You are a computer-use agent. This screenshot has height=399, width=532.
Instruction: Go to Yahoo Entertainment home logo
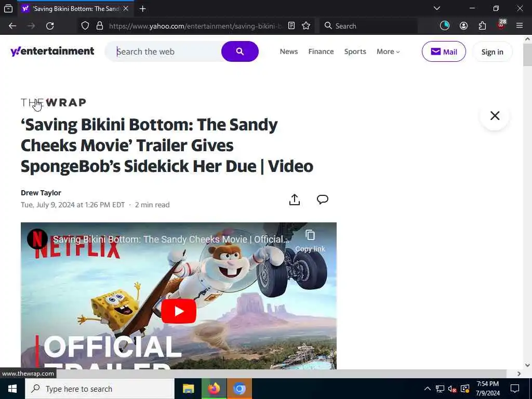[x=52, y=51]
